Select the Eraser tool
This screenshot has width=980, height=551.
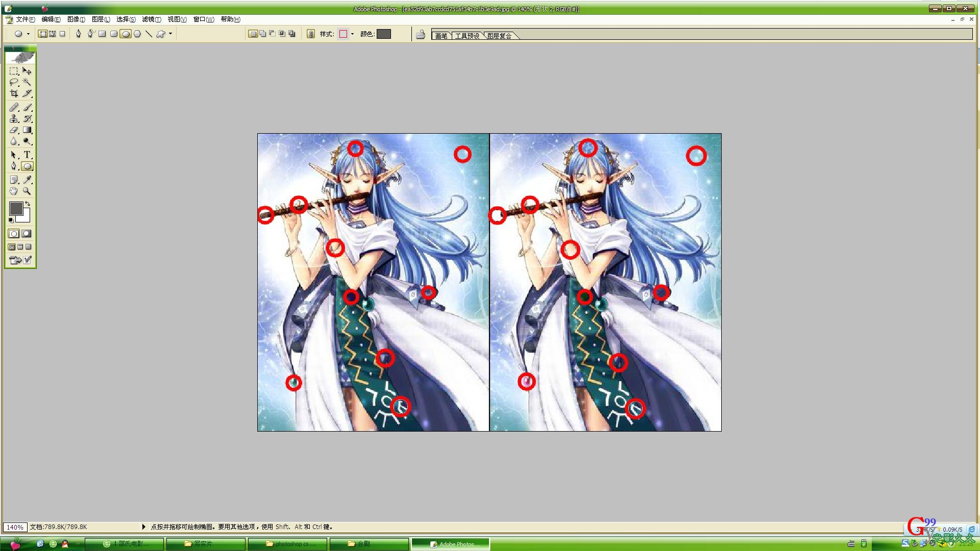click(x=14, y=130)
